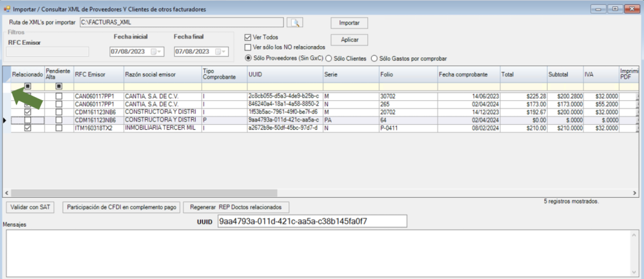
Task: Select cell ITM160318TX2
Action: point(99,128)
